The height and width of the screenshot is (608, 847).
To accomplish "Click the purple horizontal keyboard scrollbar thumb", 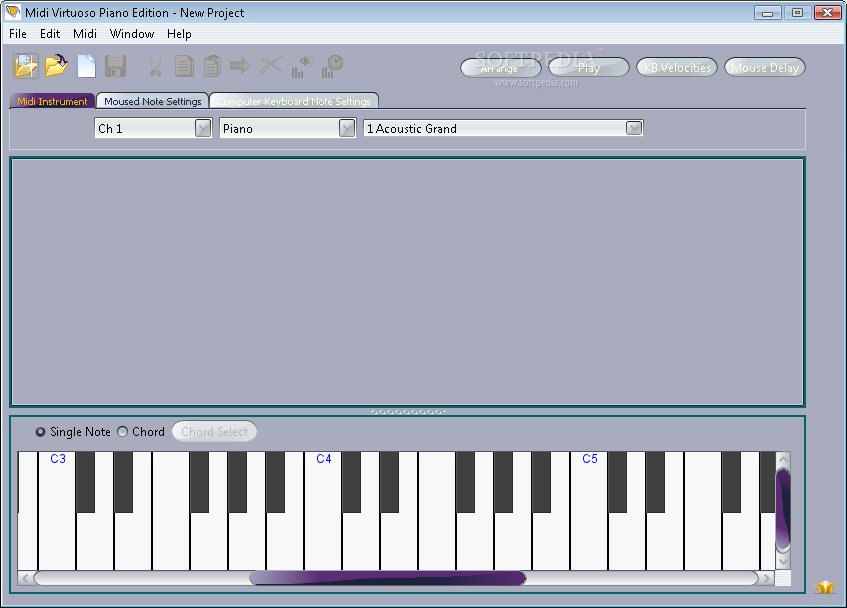I will tap(388, 578).
